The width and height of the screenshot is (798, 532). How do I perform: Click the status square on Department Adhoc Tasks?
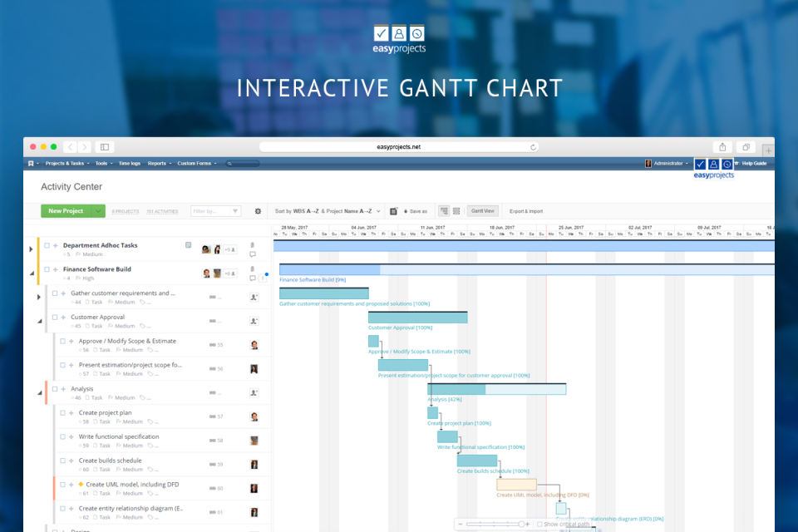click(x=189, y=245)
